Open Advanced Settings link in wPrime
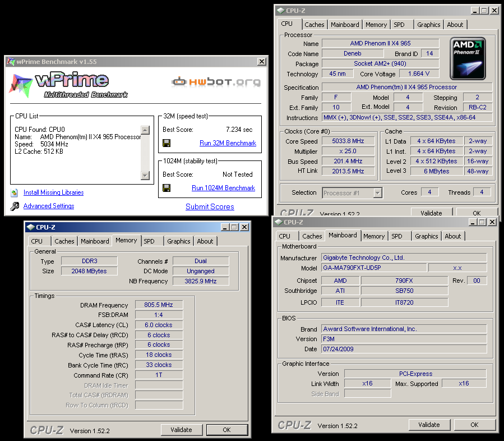This screenshot has height=441, width=504. click(x=49, y=206)
